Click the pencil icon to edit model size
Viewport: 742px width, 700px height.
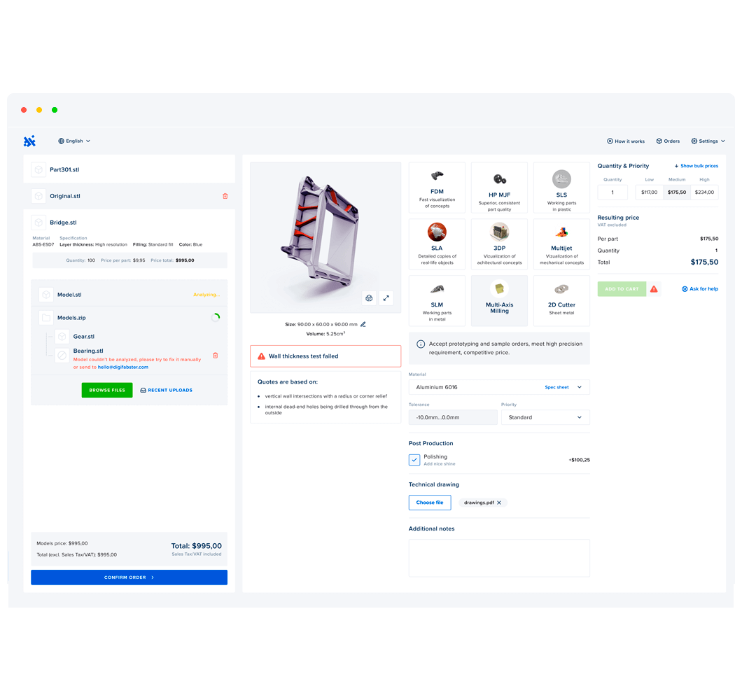click(363, 324)
